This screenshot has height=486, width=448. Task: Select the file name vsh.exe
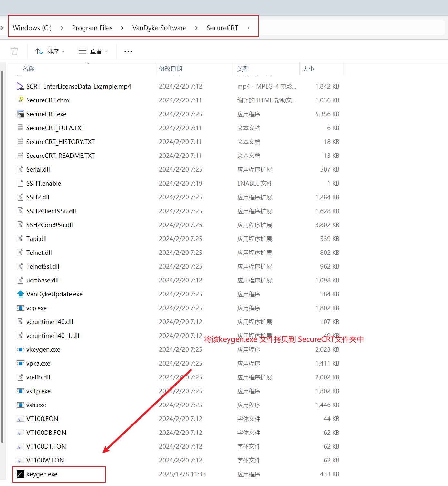pos(36,405)
